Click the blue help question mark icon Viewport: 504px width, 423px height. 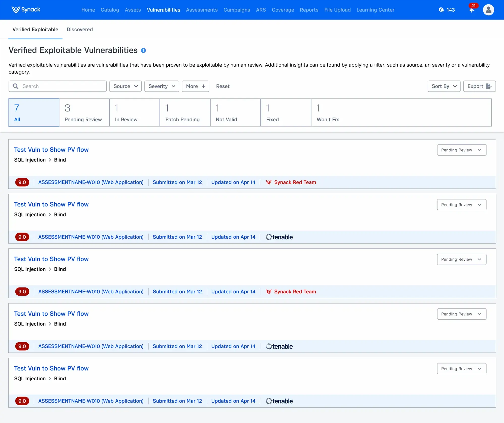pos(143,50)
